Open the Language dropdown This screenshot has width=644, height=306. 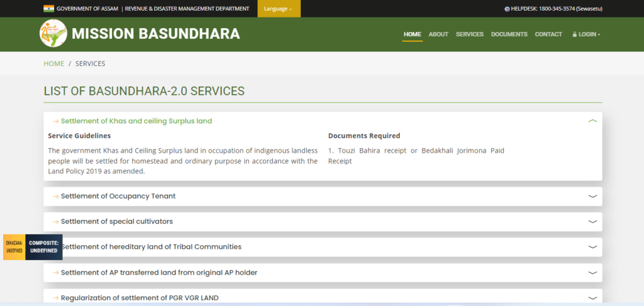click(x=279, y=9)
